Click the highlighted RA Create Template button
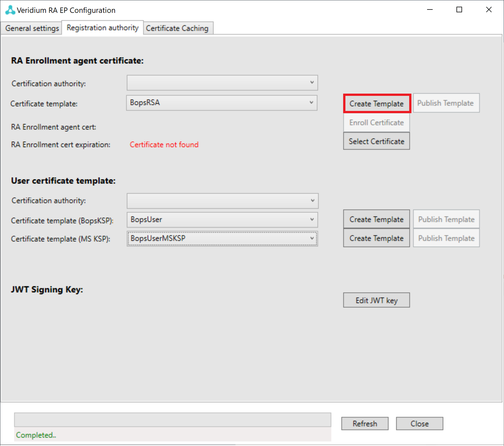Viewport: 504px width, 446px height. click(376, 104)
